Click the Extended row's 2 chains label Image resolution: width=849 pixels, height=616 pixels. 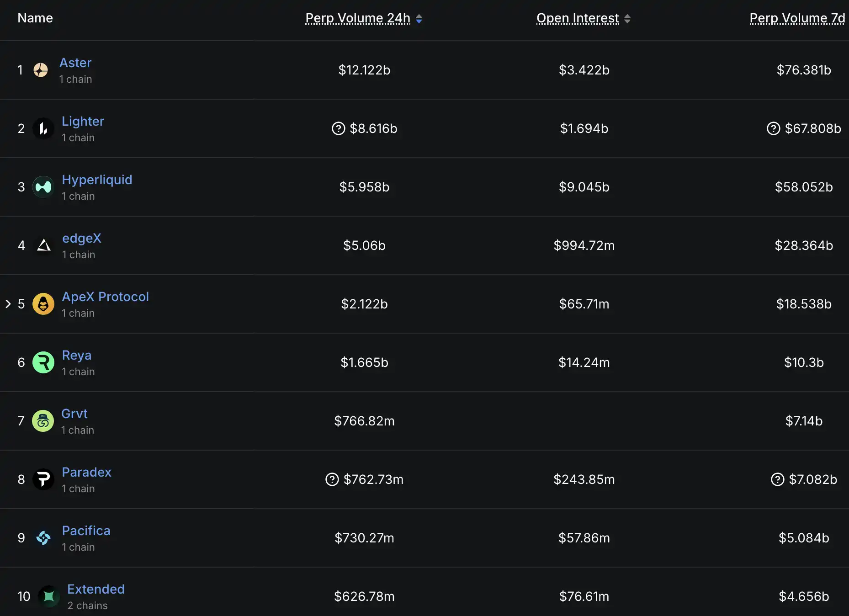coord(87,605)
